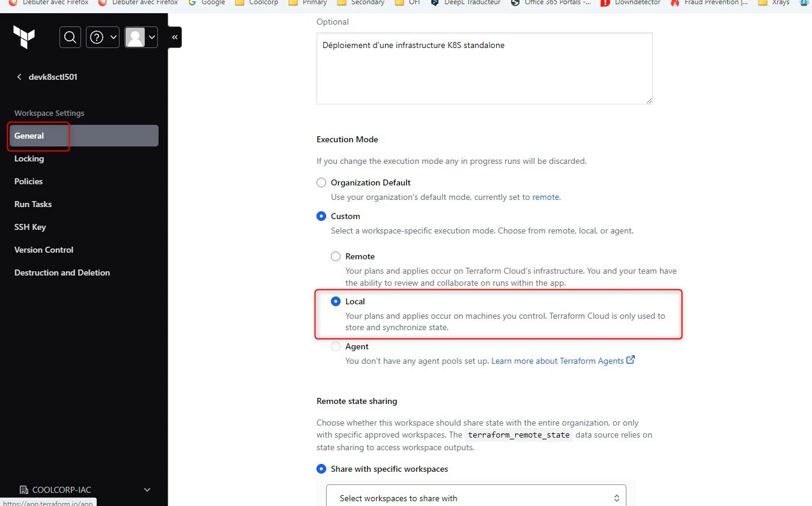Image resolution: width=812 pixels, height=506 pixels.
Task: Expand the COOLCORP-IAC organization switcher
Action: pos(84,490)
